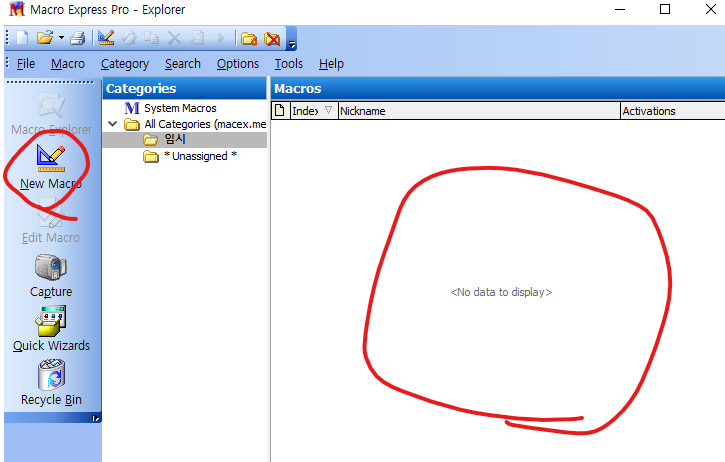725x462 pixels.
Task: Collapse the All Categories tree node
Action: [x=112, y=124]
